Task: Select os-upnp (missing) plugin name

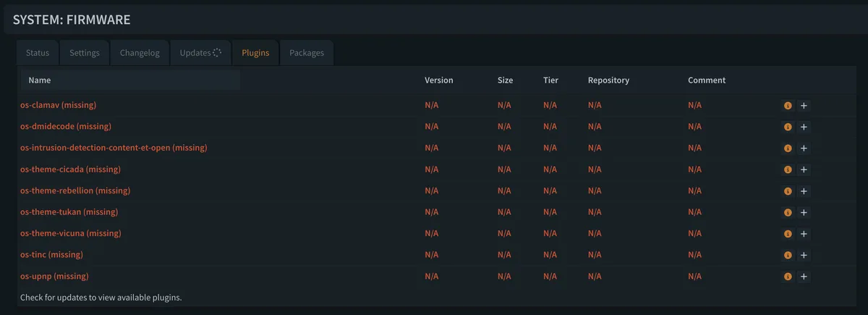Action: point(54,276)
